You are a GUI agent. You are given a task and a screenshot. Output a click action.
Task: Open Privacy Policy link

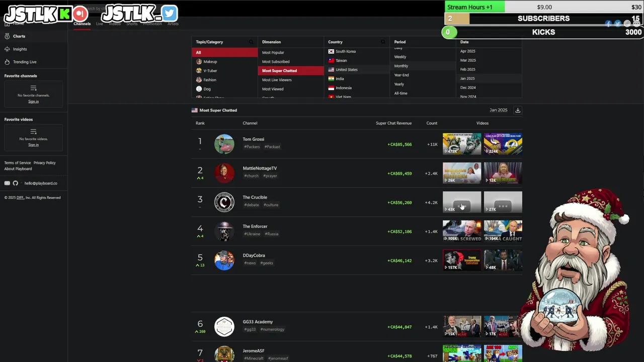(x=45, y=163)
